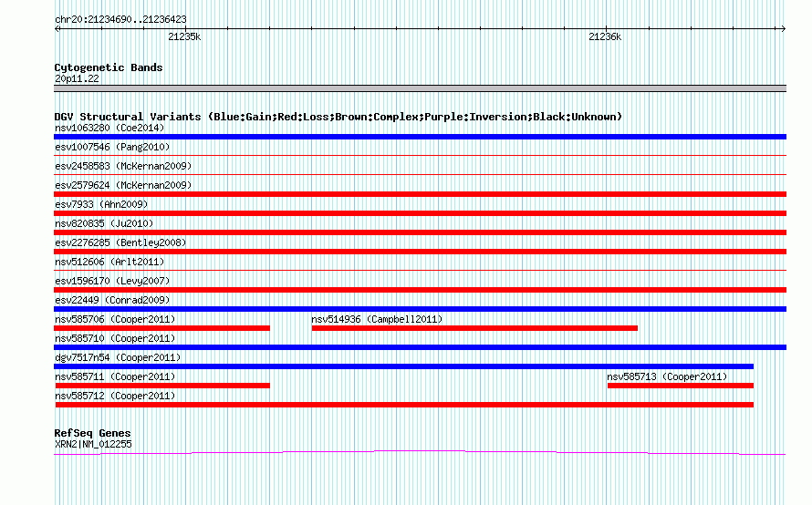Open variant nsv514936 (Campbell2011)
Image resolution: width=812 pixels, height=505 pixels.
tap(377, 319)
